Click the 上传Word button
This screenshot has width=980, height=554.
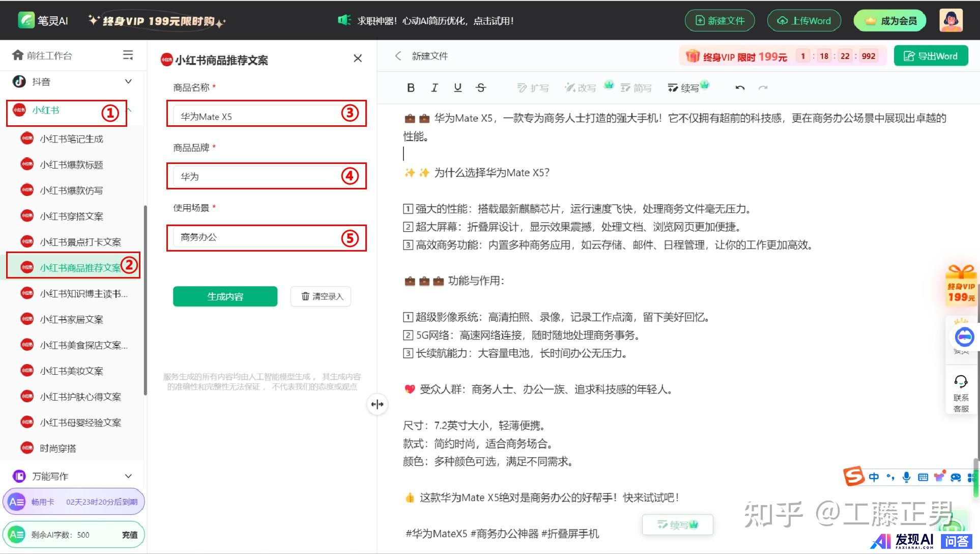(804, 20)
